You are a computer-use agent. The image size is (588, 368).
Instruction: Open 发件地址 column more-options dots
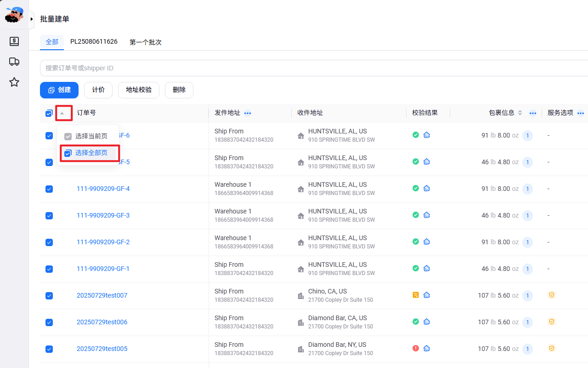pos(248,113)
